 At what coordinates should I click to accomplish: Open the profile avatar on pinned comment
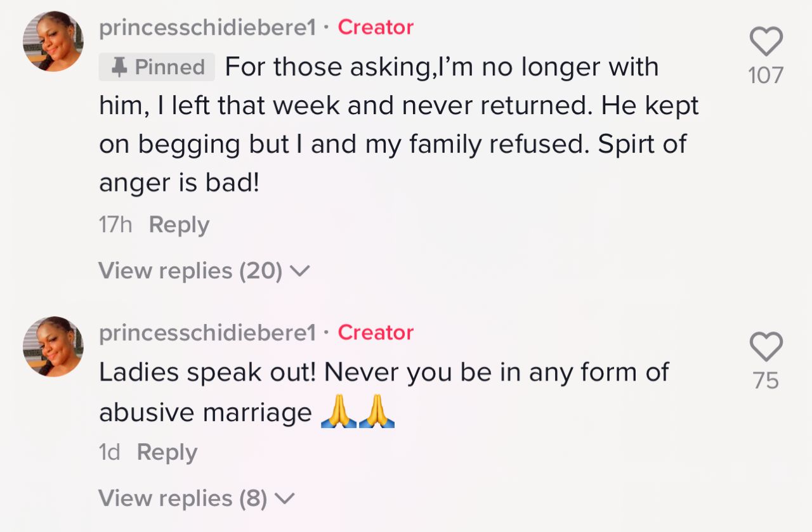(x=53, y=41)
